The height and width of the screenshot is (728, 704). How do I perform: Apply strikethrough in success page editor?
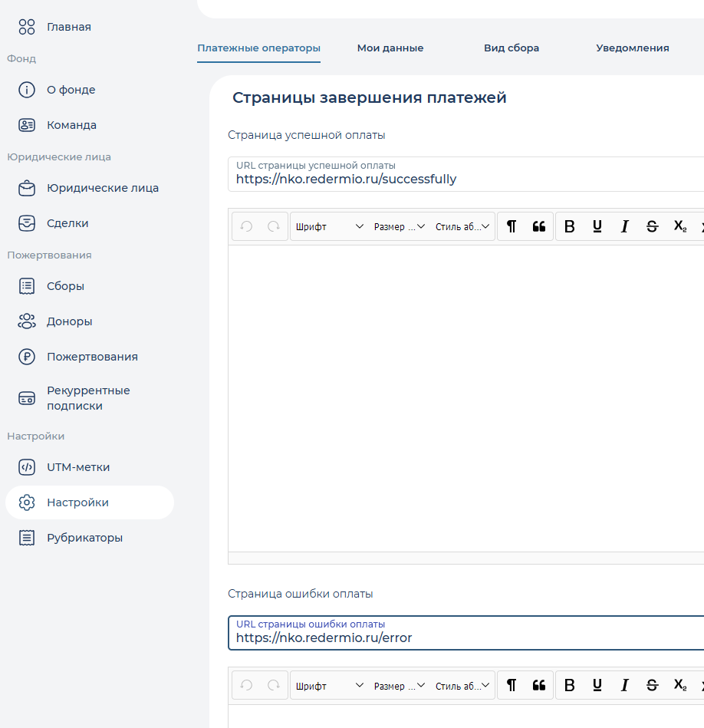coord(652,226)
